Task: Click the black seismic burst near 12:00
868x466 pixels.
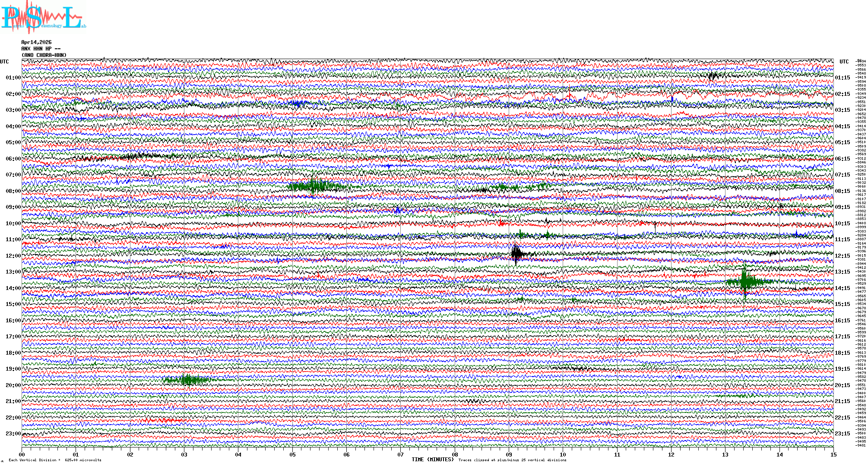Action: coord(516,254)
